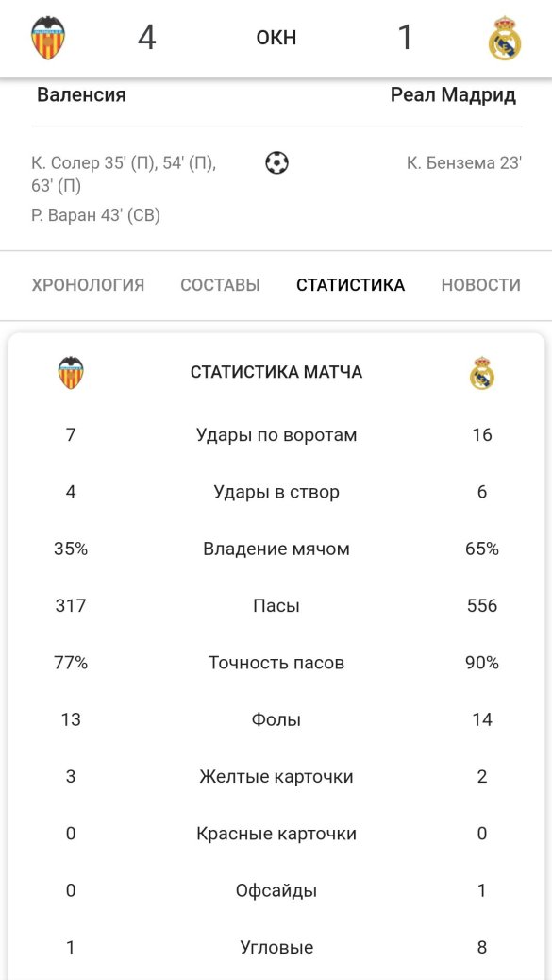Tap the Удары по воротам row

[276, 435]
